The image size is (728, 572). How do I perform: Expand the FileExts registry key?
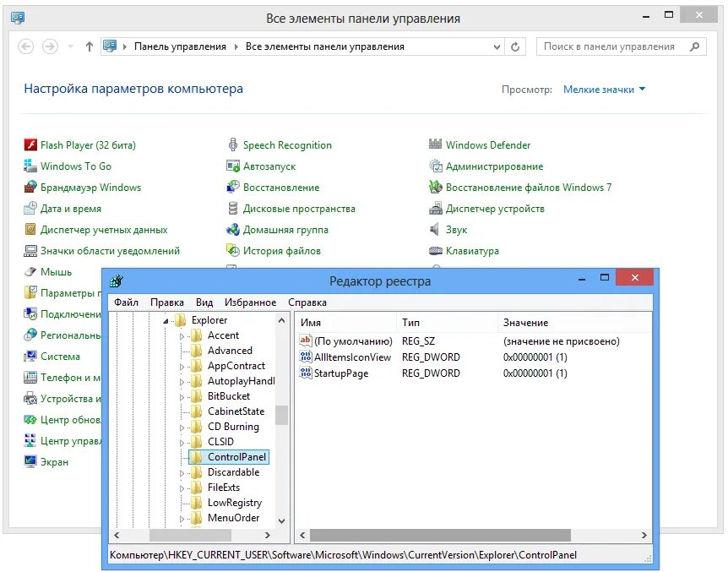[x=182, y=488]
